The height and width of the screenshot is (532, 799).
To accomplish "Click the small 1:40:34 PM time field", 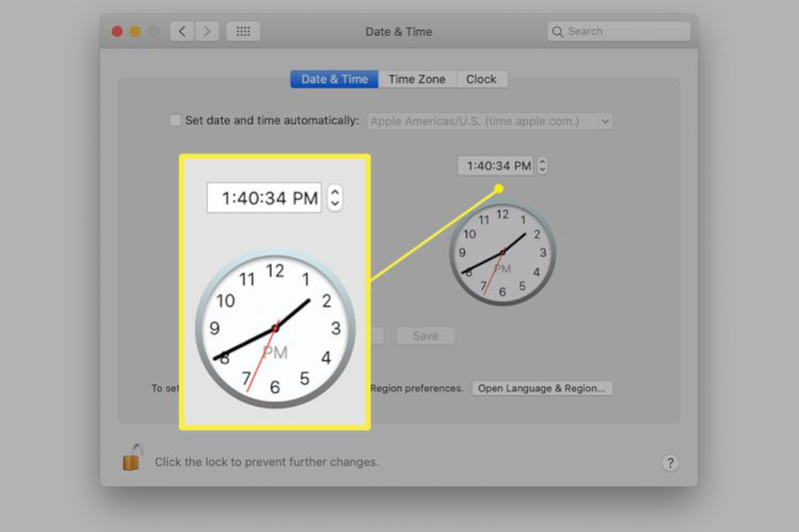I will click(495, 166).
